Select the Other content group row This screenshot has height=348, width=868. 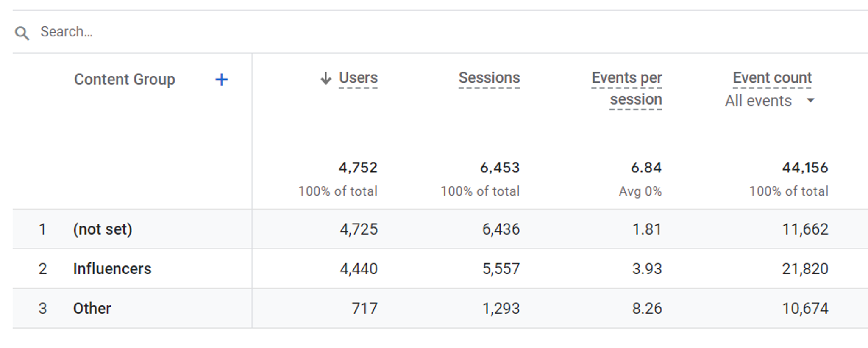click(x=440, y=308)
